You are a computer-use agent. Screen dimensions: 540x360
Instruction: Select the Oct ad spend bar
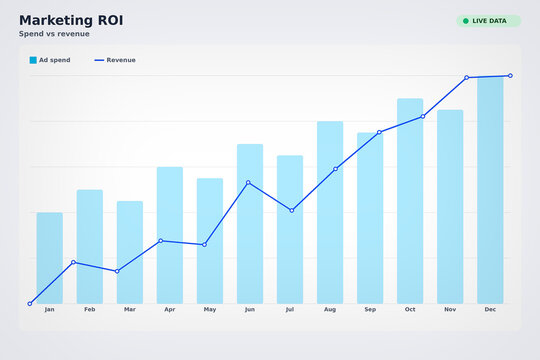[410, 201]
